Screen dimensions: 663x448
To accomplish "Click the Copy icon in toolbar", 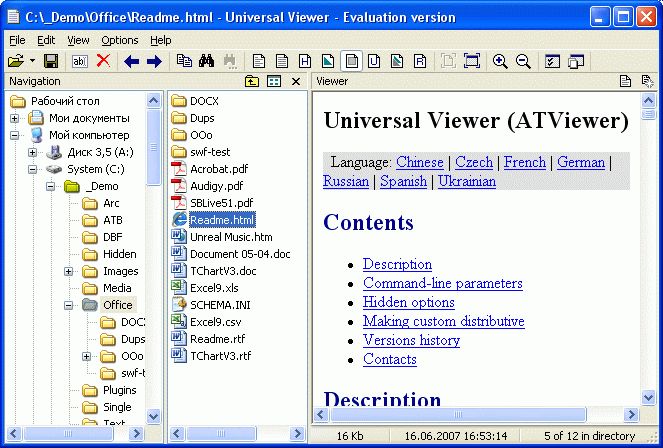I will pos(184,62).
